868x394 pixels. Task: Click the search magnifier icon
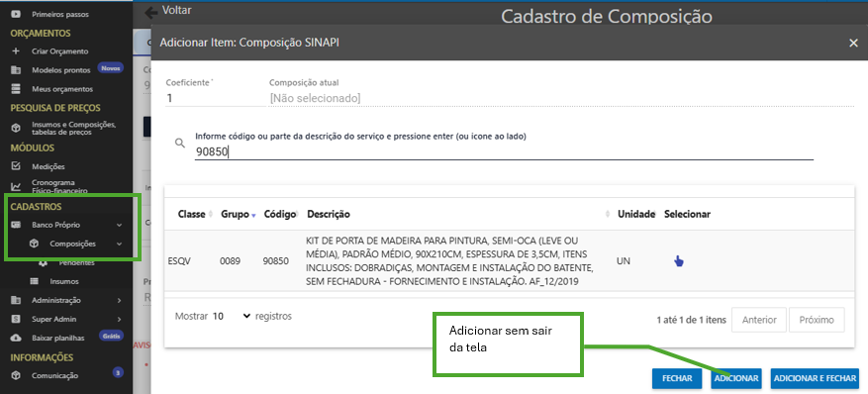point(179,143)
